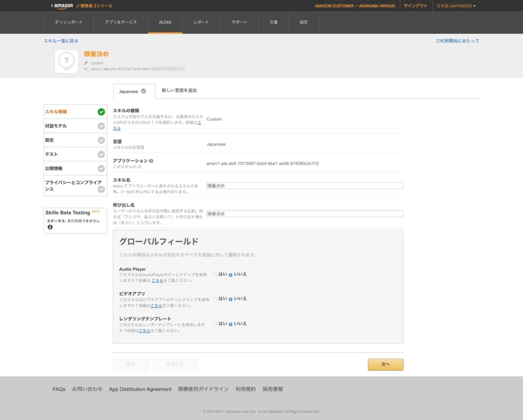523x420 pixels.
Task: Open スキル情報 in the sidebar
Action: [x=75, y=112]
